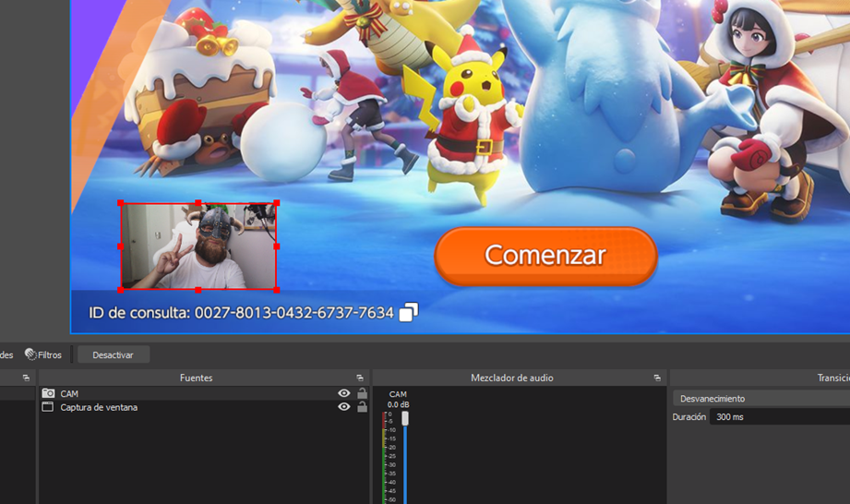The width and height of the screenshot is (850, 504).
Task: Click the CAM label in audio mixer
Action: [398, 394]
